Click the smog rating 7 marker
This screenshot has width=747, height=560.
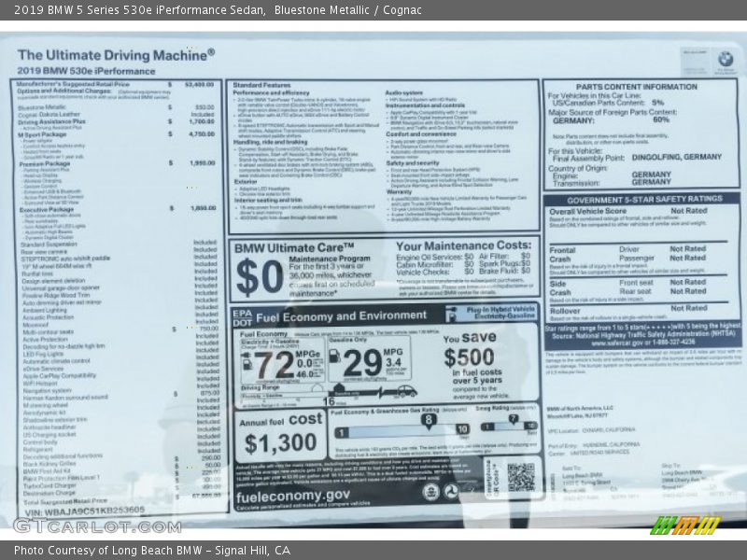click(513, 419)
